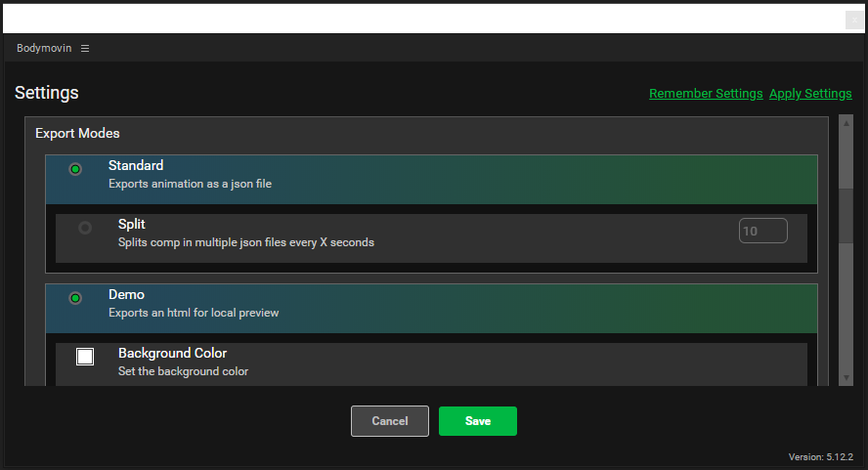Click the 'Set the background color' description
The height and width of the screenshot is (470, 868).
pos(183,371)
